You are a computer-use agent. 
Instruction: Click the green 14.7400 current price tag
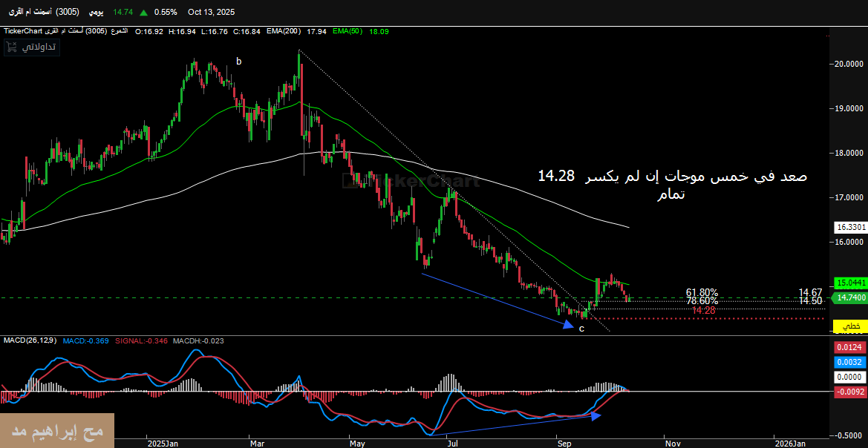(848, 297)
